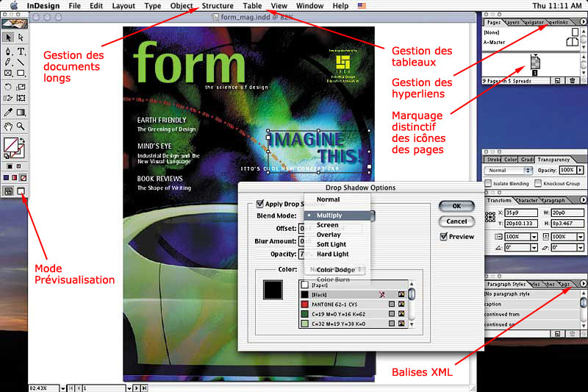Click Cancel in Drop Shadow Options
The width and height of the screenshot is (588, 392).
[x=456, y=221]
